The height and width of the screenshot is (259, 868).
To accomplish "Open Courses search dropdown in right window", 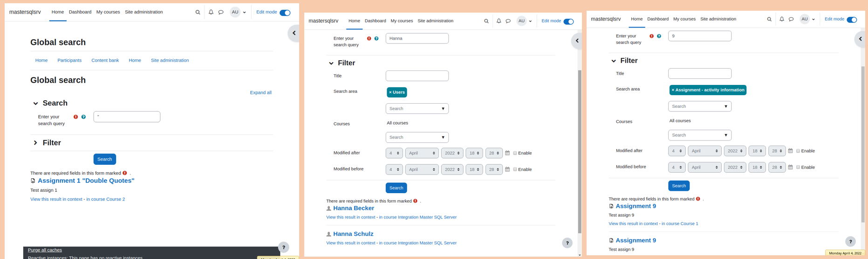I will tap(699, 135).
